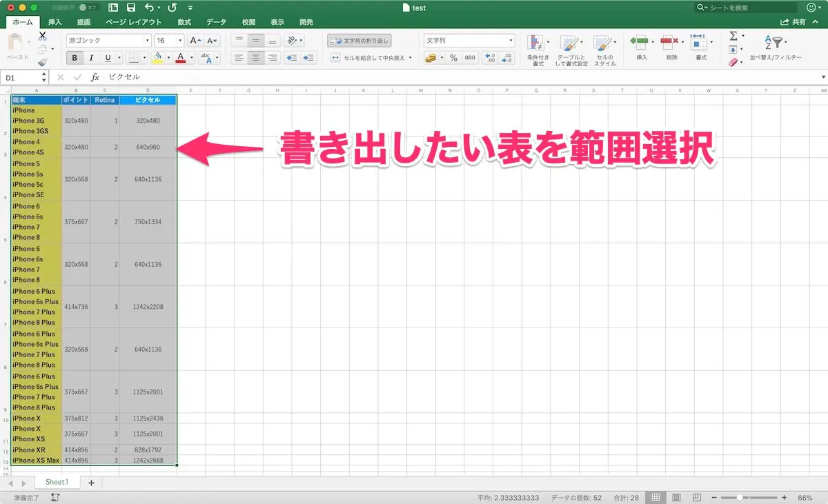The width and height of the screenshot is (828, 504).
Task: Toggle center horizontal alignment
Action: [256, 58]
